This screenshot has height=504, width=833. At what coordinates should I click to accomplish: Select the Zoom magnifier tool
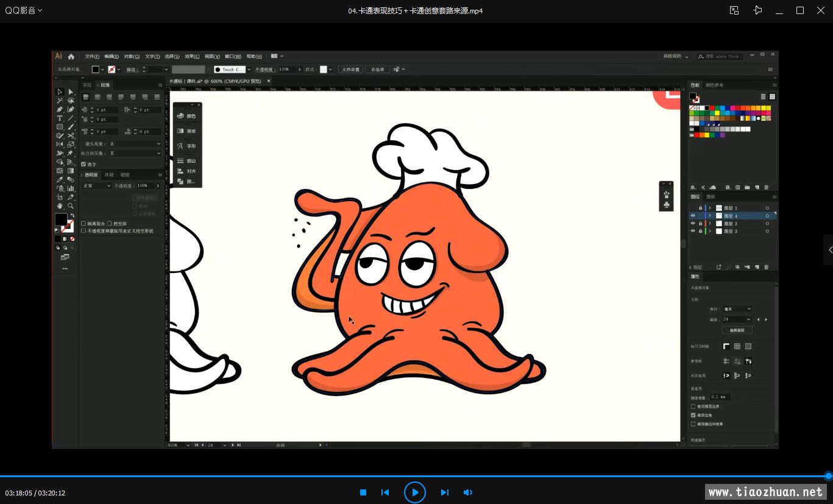71,206
